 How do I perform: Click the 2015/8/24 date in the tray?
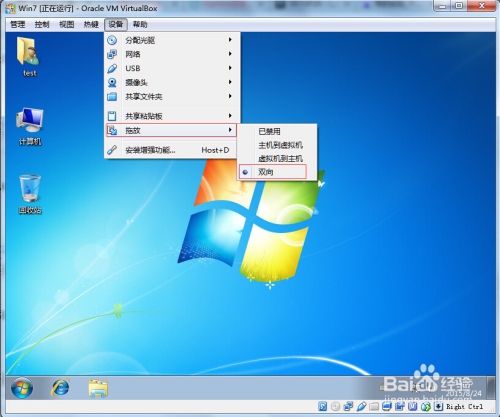click(463, 393)
